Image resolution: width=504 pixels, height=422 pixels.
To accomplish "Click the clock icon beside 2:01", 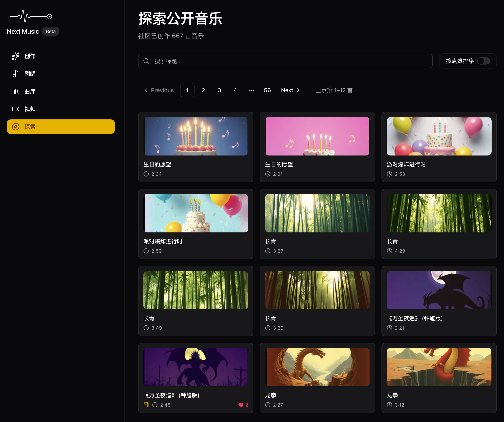I will tap(268, 174).
